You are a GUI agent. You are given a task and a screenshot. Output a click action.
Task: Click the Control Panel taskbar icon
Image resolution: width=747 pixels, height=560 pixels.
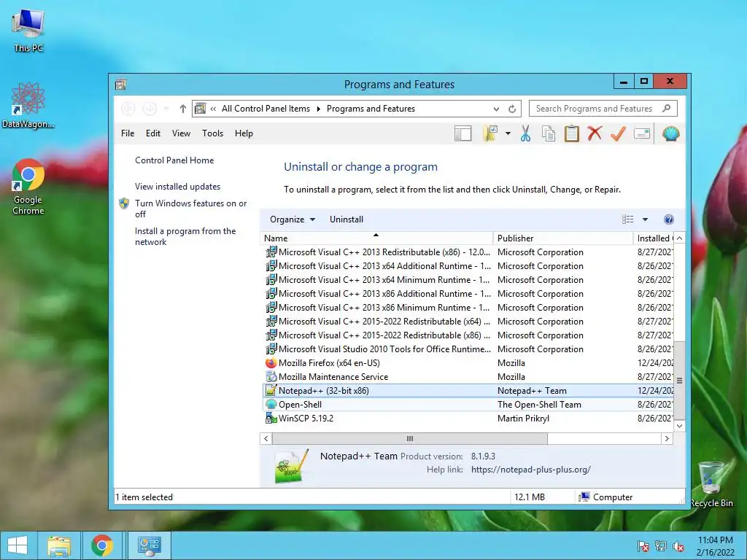pos(149,545)
